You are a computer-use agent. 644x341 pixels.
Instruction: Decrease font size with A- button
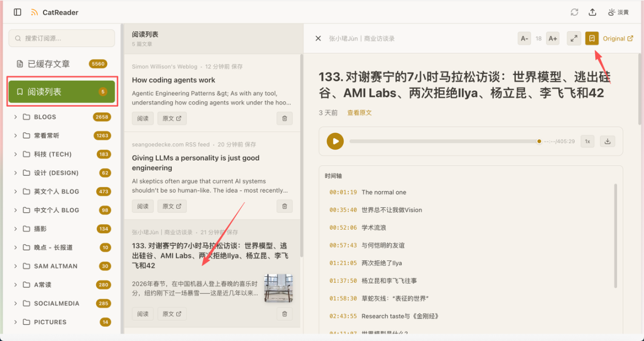click(525, 38)
